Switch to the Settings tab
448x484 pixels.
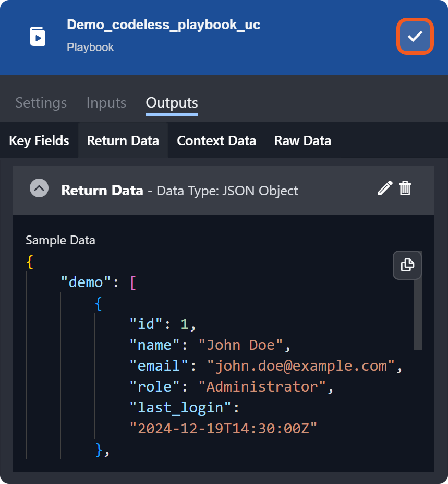[x=41, y=103]
